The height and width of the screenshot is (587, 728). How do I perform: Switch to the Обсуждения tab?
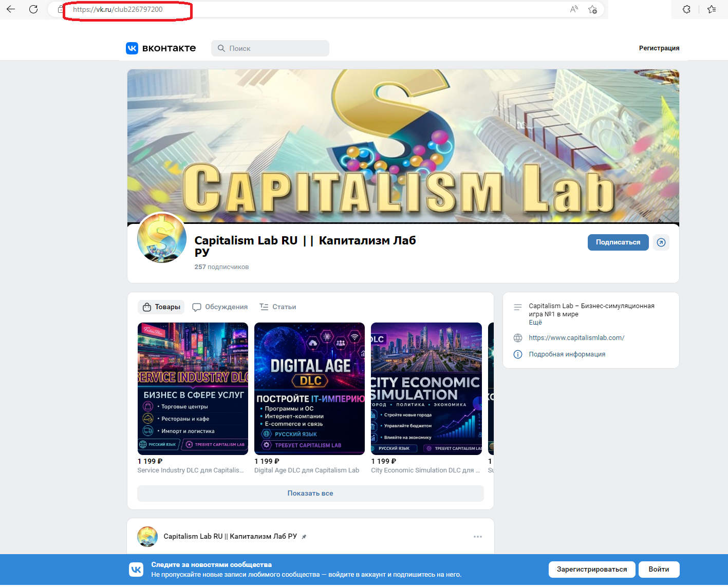(x=220, y=307)
